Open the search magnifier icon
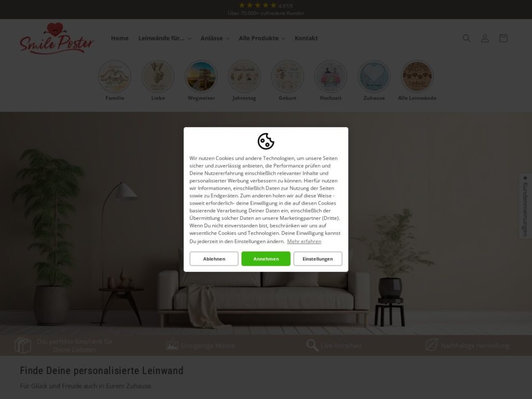Image resolution: width=532 pixels, height=399 pixels. point(467,38)
